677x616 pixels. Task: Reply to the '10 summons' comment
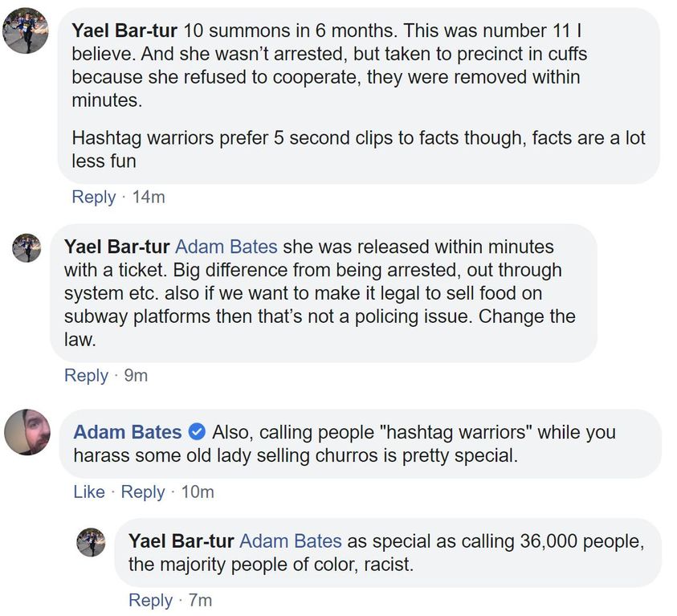94,198
